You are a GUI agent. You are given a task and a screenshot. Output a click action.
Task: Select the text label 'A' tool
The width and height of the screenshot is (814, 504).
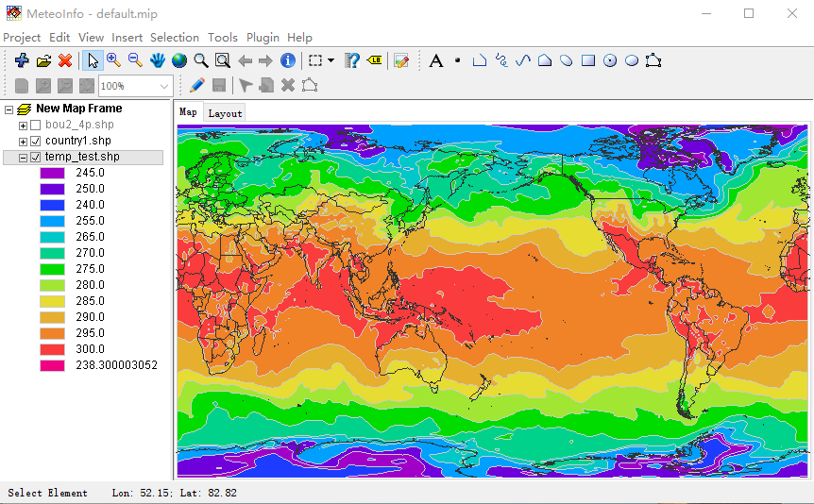click(x=435, y=60)
